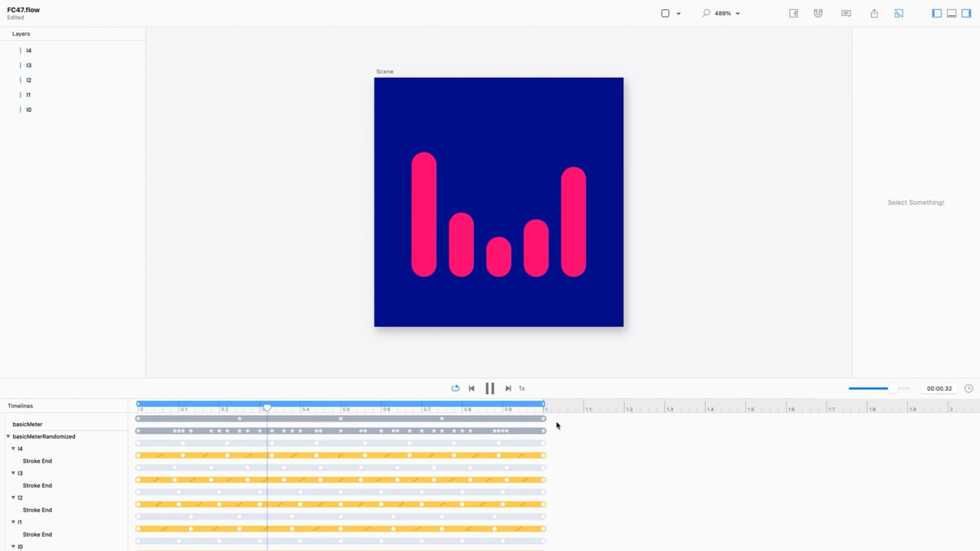980x551 pixels.
Task: Click the basicMeter gray keyframe track
Action: tap(341, 419)
